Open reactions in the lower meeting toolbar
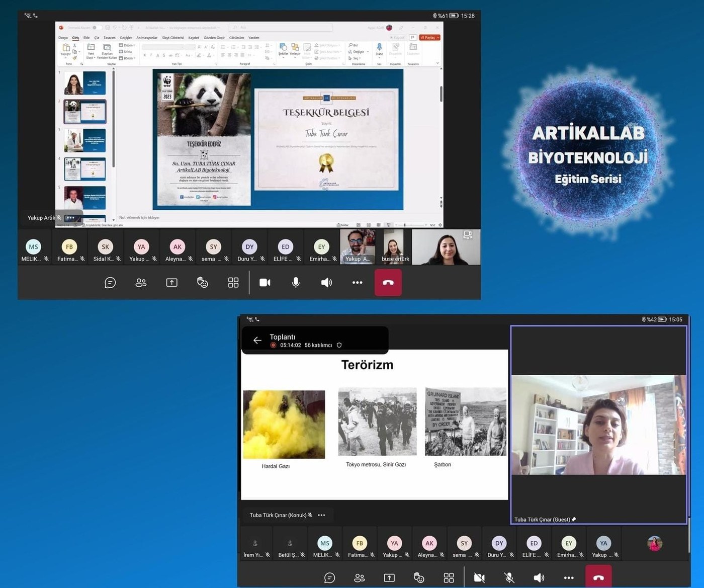The image size is (704, 588). pyautogui.click(x=419, y=578)
